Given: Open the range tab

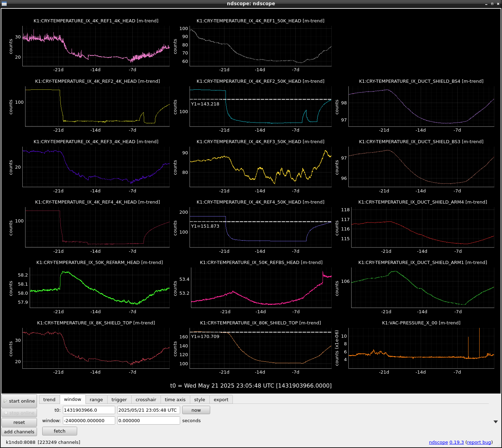Looking at the screenshot, I should (x=96, y=399).
